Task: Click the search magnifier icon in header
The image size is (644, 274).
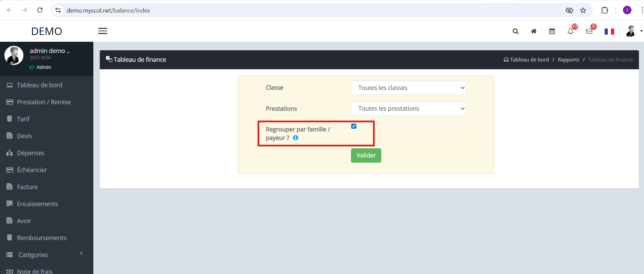Action: [515, 32]
